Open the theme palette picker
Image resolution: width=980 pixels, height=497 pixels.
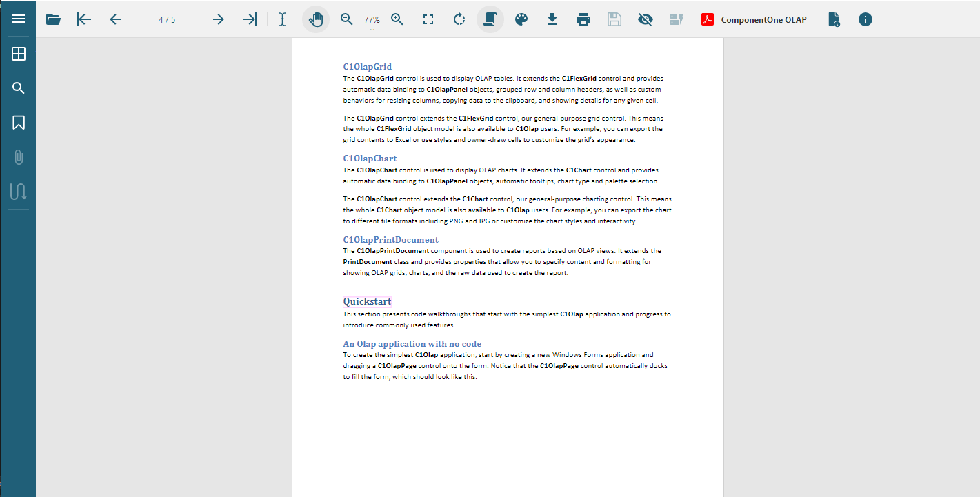click(521, 19)
